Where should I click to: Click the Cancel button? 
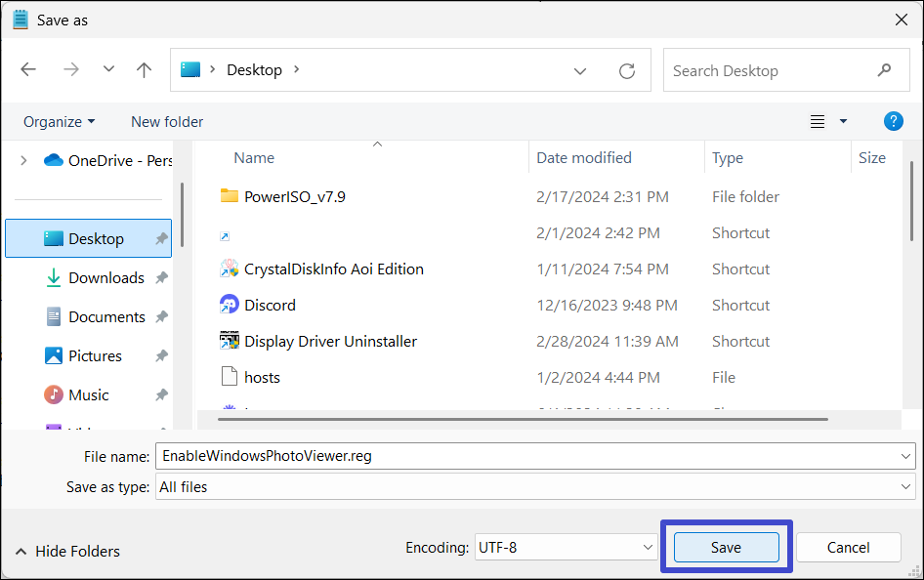(848, 548)
